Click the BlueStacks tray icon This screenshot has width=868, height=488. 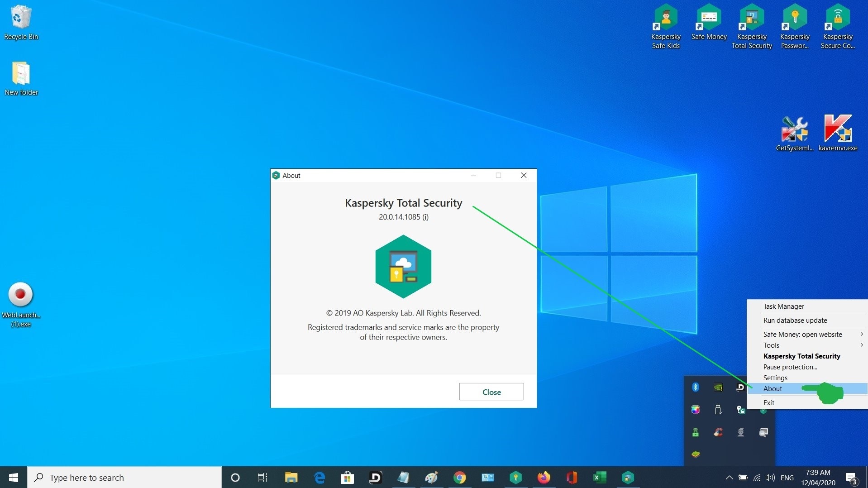click(696, 454)
